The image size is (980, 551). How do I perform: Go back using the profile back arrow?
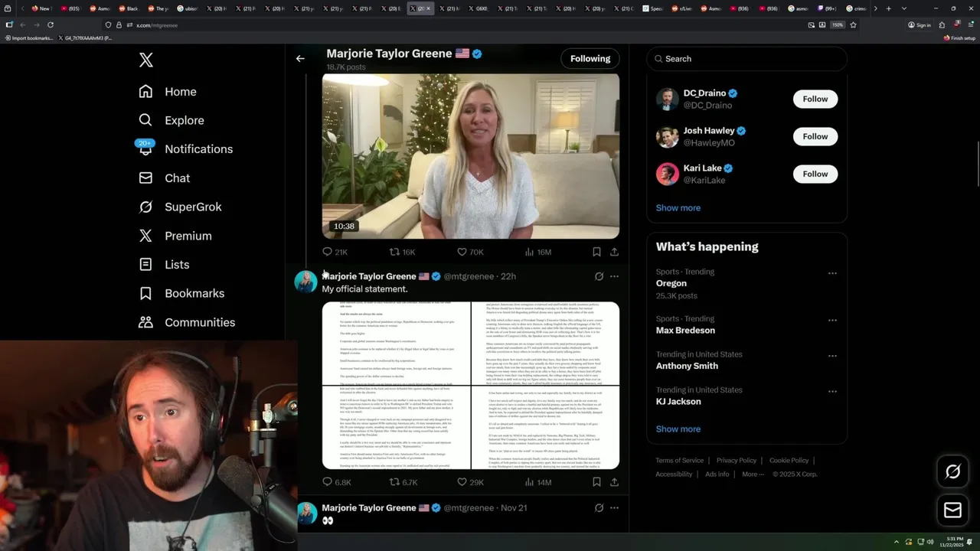[300, 58]
